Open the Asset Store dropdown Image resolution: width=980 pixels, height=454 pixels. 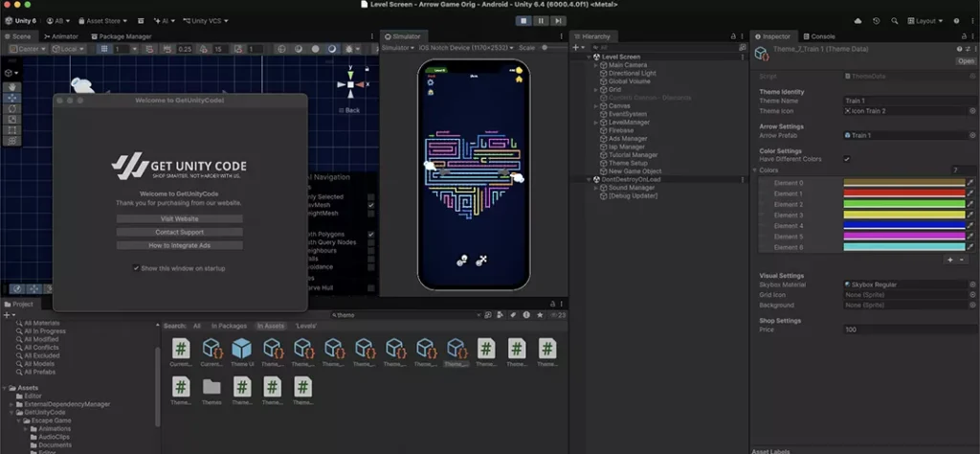102,21
